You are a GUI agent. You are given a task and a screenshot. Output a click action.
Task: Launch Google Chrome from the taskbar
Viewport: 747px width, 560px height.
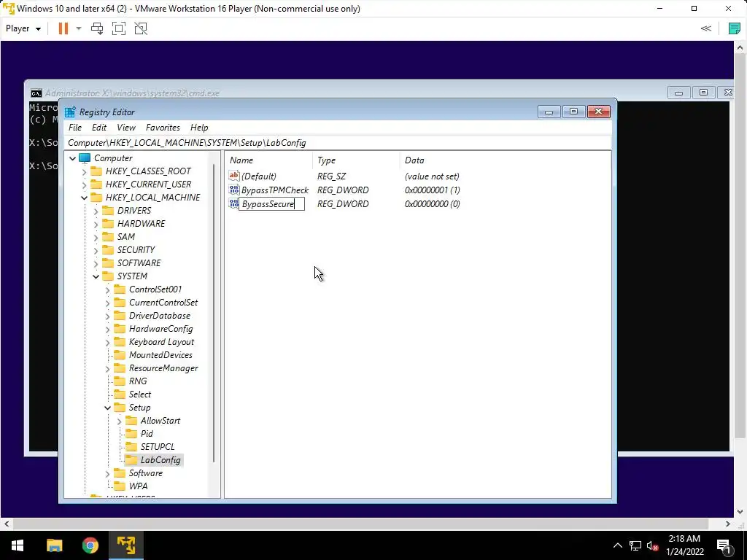pos(90,545)
